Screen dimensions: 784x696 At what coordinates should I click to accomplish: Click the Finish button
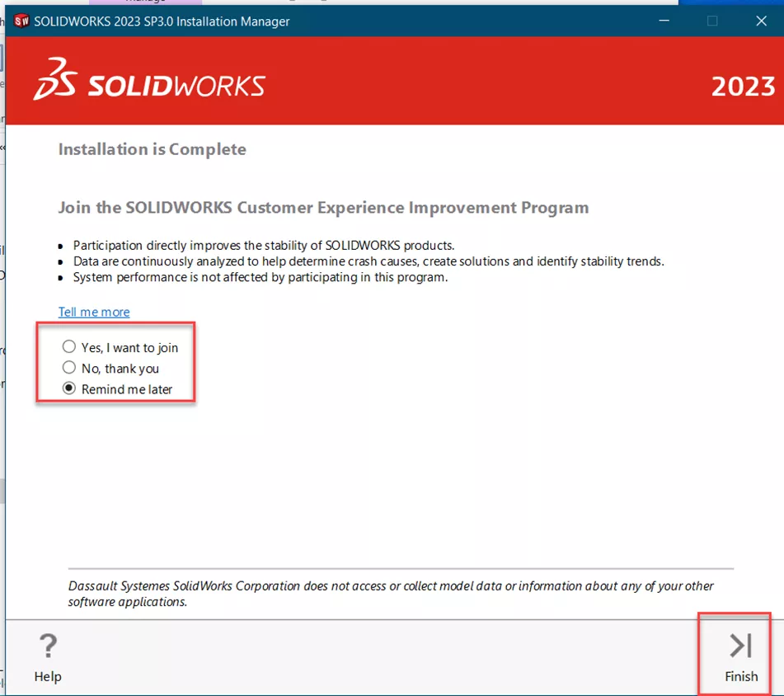741,657
